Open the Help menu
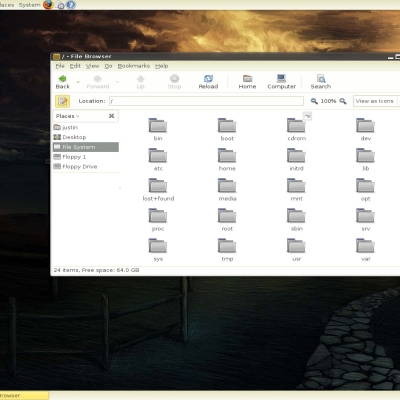This screenshot has width=400, height=400. 162,66
